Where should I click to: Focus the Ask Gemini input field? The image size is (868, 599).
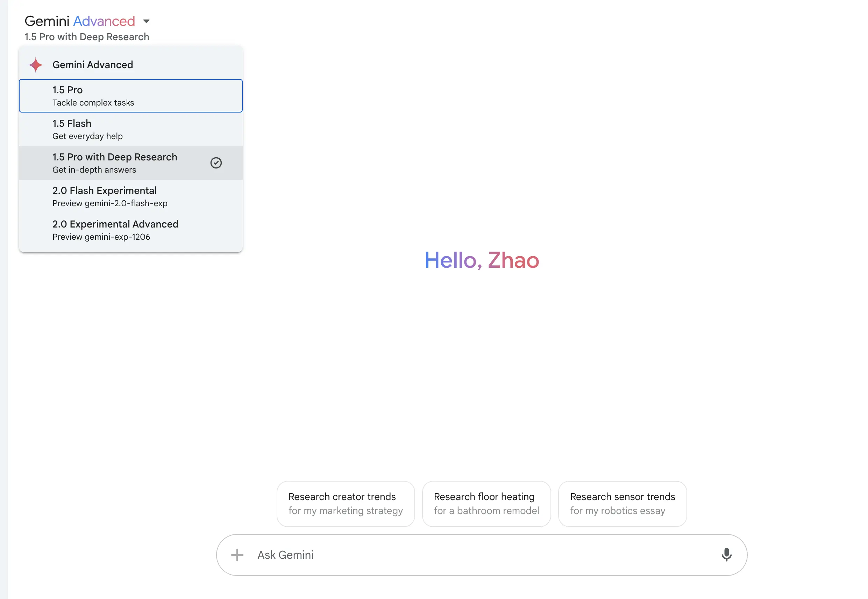(482, 555)
